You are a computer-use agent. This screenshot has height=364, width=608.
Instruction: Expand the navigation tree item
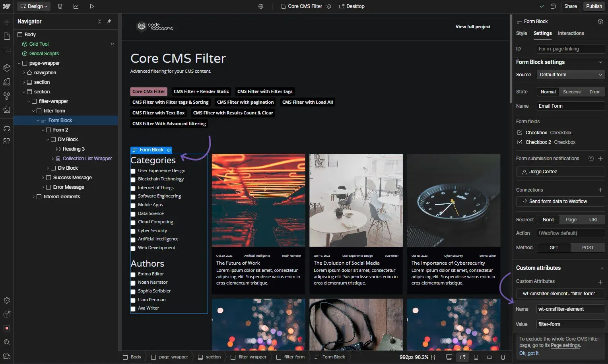pyautogui.click(x=24, y=73)
